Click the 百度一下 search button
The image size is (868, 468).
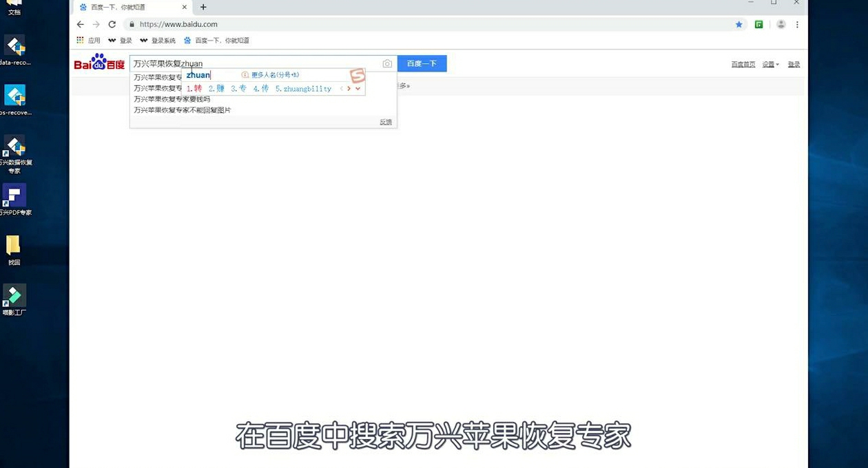pos(422,63)
